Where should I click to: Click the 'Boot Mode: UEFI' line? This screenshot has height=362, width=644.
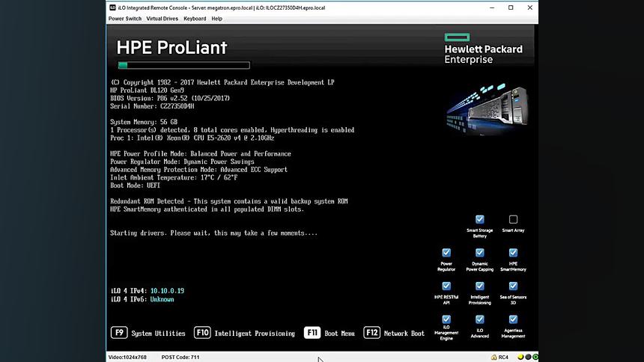click(x=135, y=185)
